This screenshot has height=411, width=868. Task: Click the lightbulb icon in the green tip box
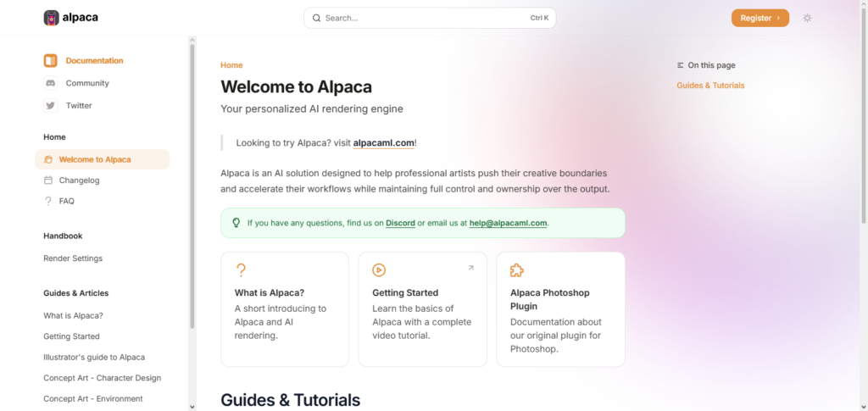[236, 223]
